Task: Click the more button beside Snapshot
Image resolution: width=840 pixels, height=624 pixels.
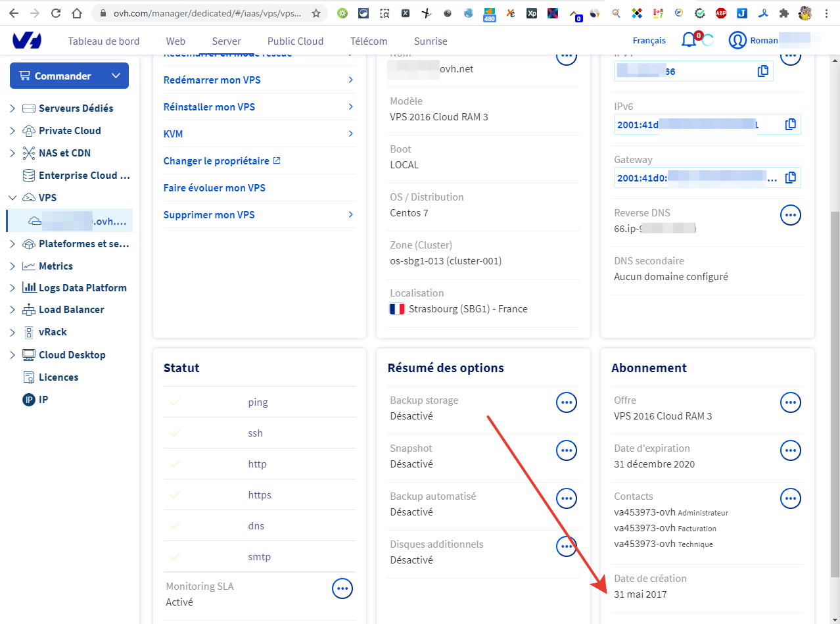Action: pyautogui.click(x=566, y=450)
